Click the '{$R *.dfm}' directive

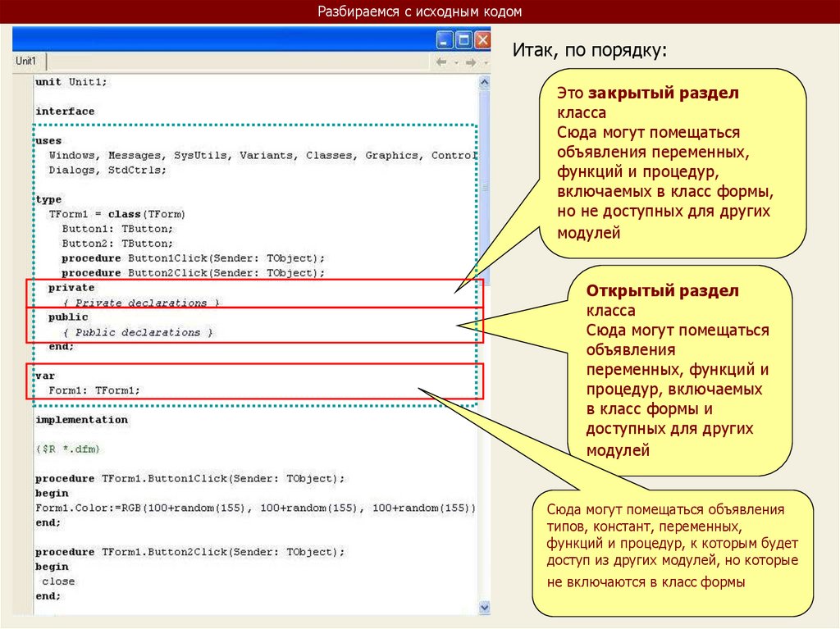point(68,449)
